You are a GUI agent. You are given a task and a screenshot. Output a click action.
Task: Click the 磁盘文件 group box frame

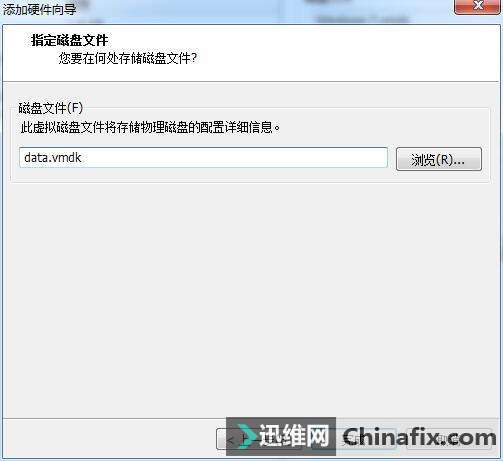point(251,145)
